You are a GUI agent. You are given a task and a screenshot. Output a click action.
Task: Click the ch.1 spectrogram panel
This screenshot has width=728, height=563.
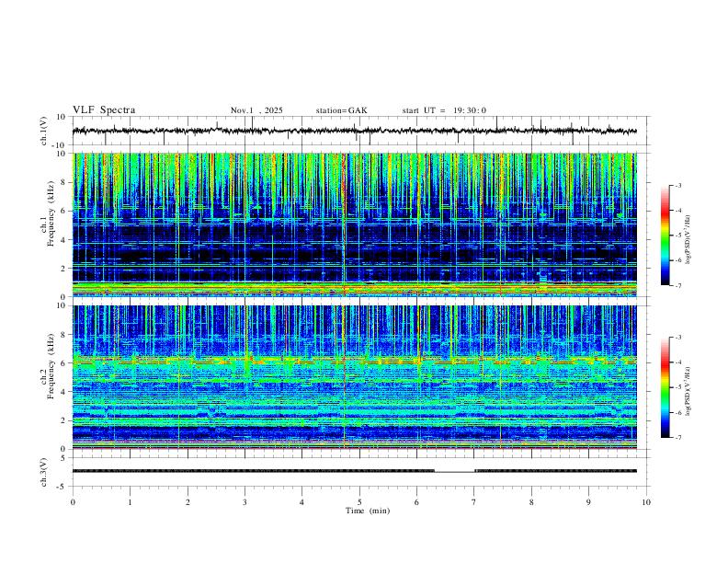click(x=354, y=224)
